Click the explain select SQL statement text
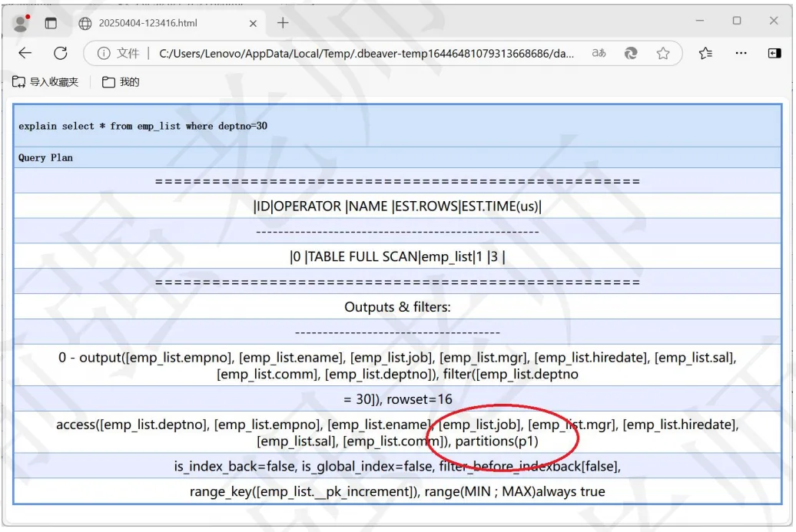The width and height of the screenshot is (796, 532). (143, 126)
